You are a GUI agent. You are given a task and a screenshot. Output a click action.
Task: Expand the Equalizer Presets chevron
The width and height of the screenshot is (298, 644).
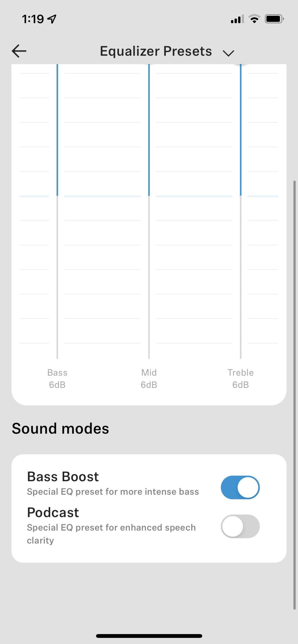coord(228,53)
